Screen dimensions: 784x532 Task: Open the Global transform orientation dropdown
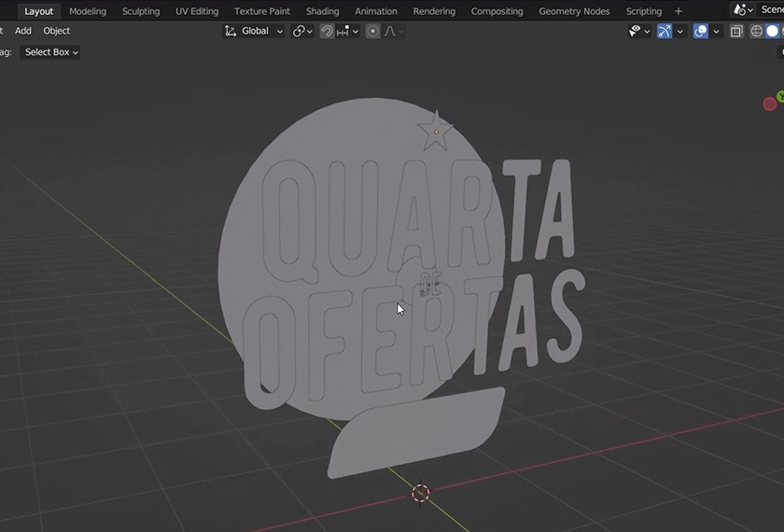[254, 31]
